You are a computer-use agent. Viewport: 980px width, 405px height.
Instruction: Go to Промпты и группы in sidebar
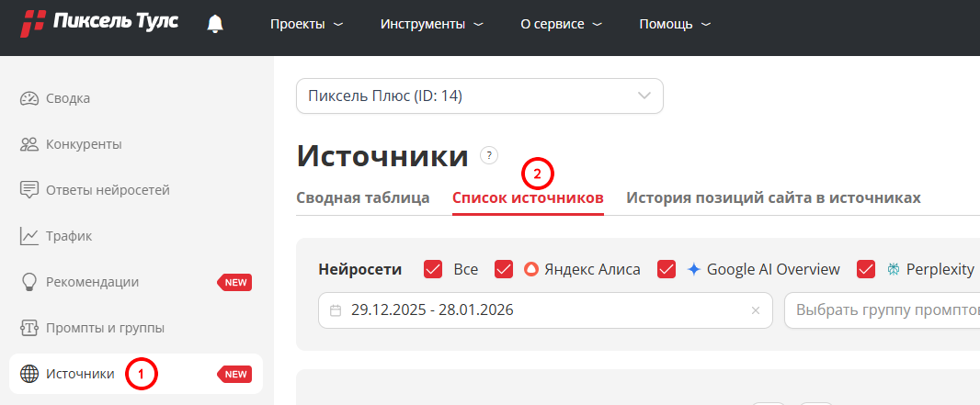pyautogui.click(x=105, y=328)
